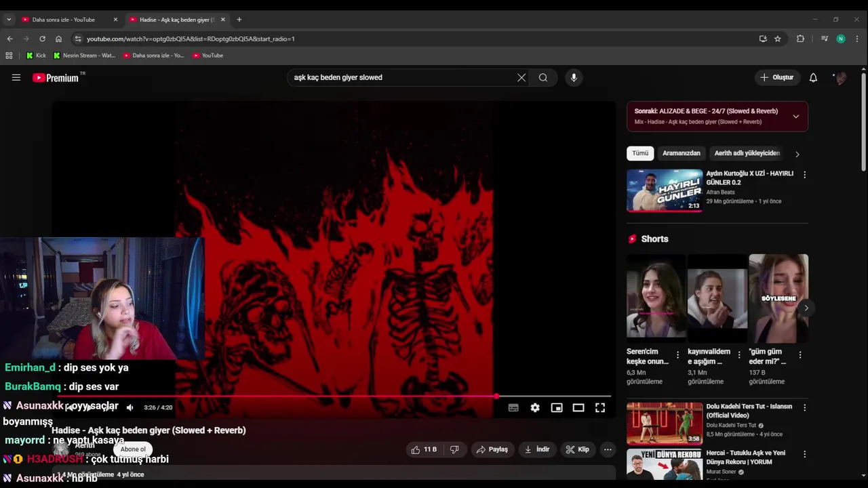Seek on the red video progress bar
This screenshot has width=868, height=488.
click(x=334, y=396)
